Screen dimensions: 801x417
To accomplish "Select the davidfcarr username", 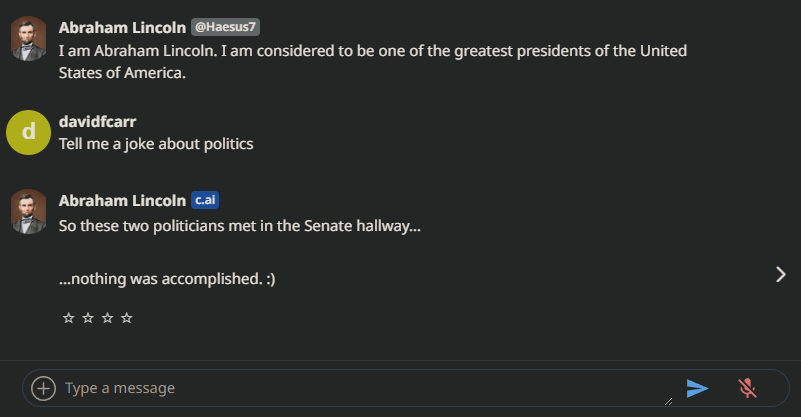I will (98, 122).
